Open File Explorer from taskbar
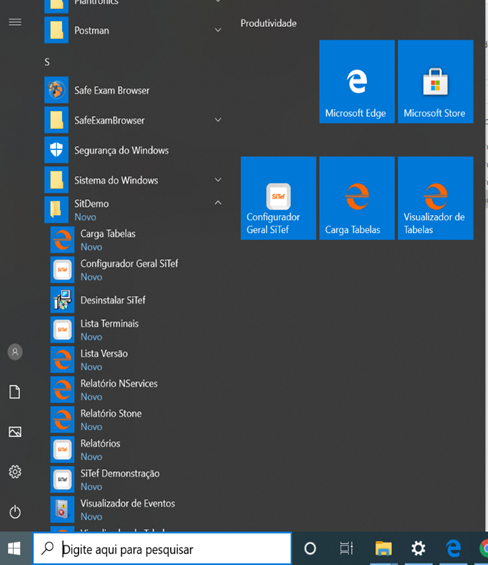 (383, 549)
